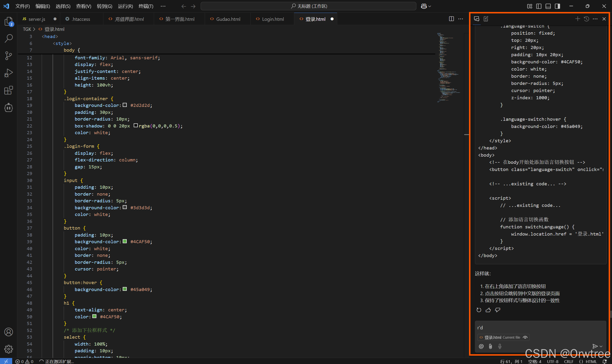The width and height of the screenshot is (612, 364).
Task: Open the send button dropdown arrow
Action: (601, 346)
